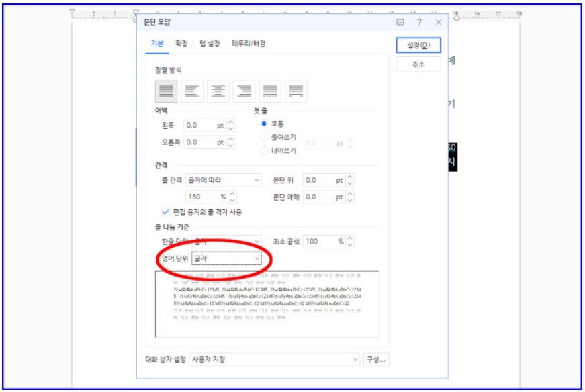585x392 pixels.
Task: Open the 한글 단위 dropdown
Action: pyautogui.click(x=226, y=242)
